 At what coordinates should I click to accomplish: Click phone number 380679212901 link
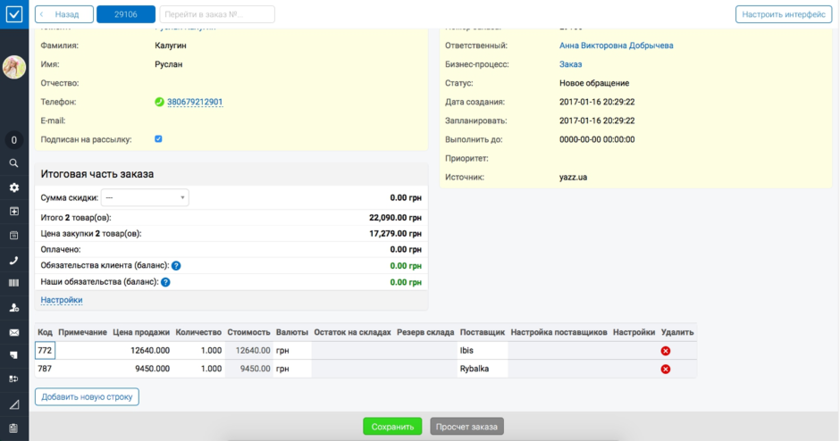tap(195, 102)
